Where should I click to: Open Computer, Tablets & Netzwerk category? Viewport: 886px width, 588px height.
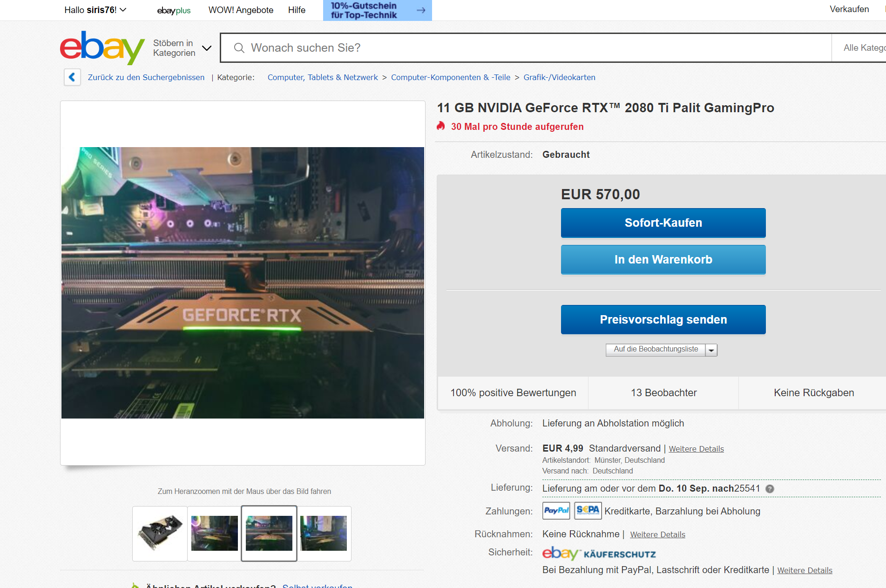(x=323, y=77)
